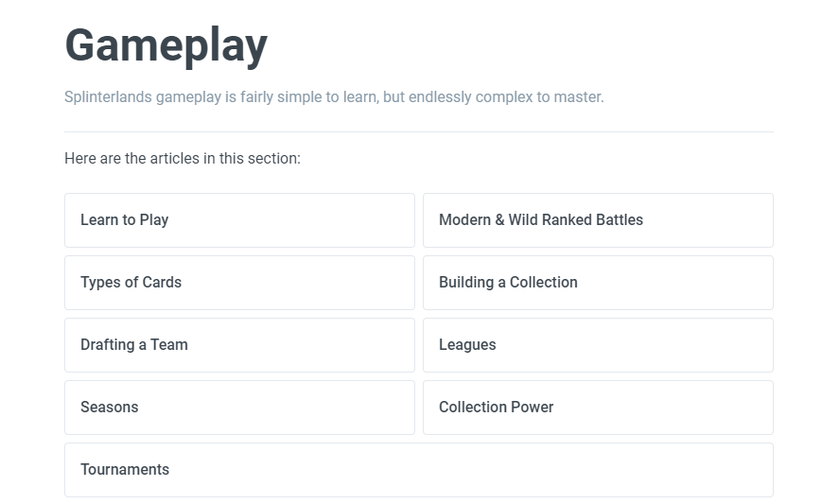The height and width of the screenshot is (504, 839).
Task: Click the Gameplay page heading
Action: pos(166,45)
